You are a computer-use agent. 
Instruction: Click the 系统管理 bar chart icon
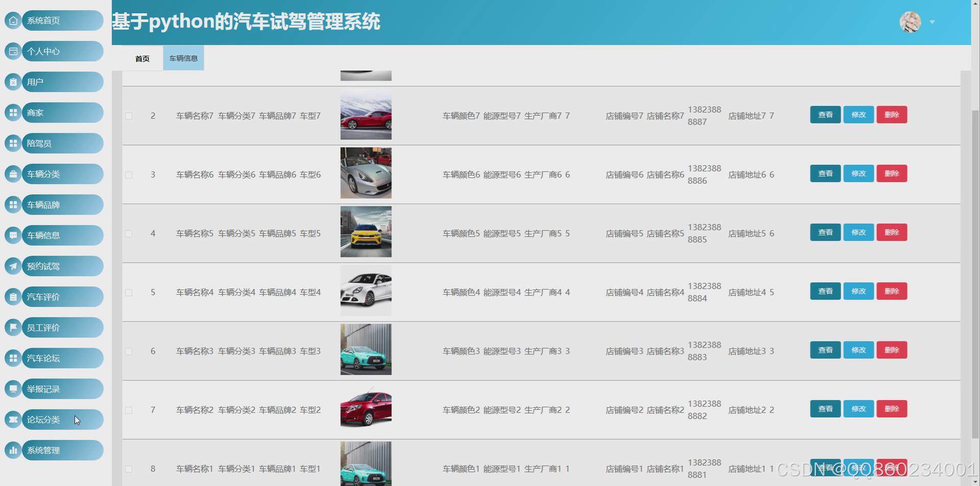[x=13, y=450]
